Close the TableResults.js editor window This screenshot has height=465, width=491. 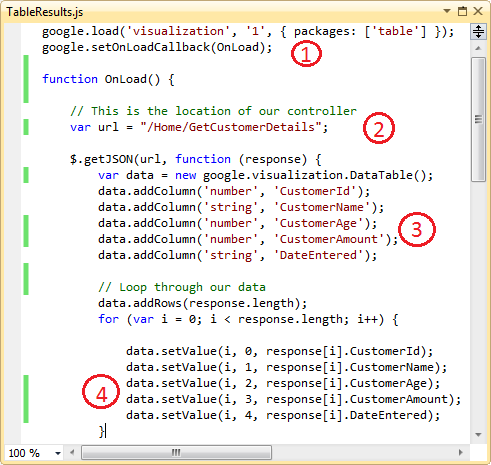(478, 11)
